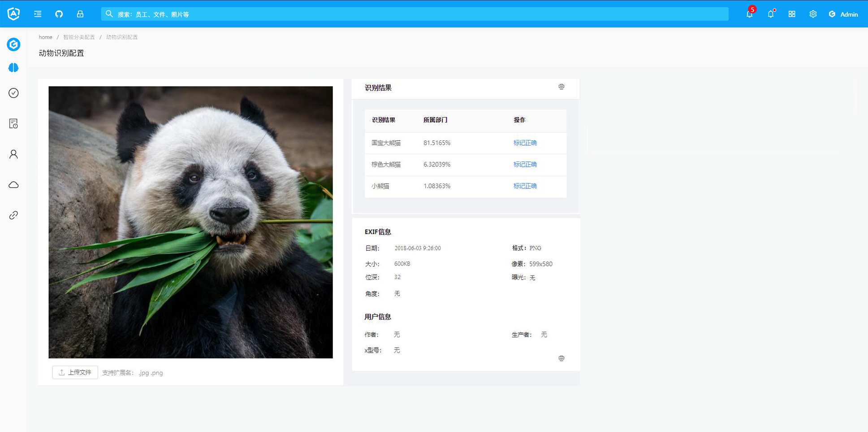
Task: Open the apps grid icon
Action: pyautogui.click(x=792, y=14)
